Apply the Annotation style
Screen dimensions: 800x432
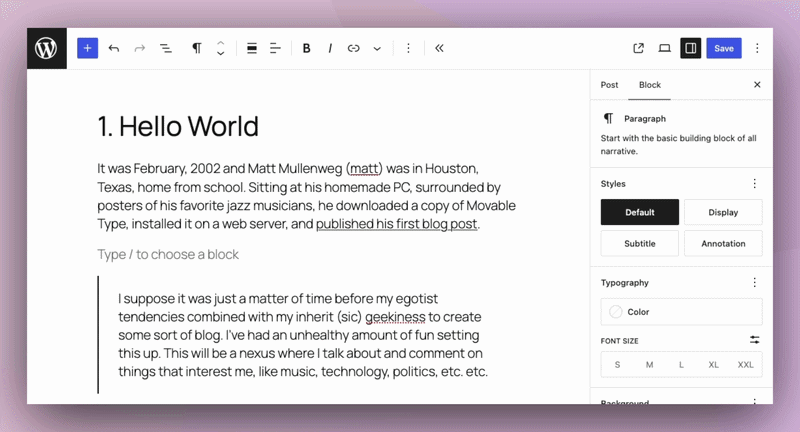click(x=723, y=243)
